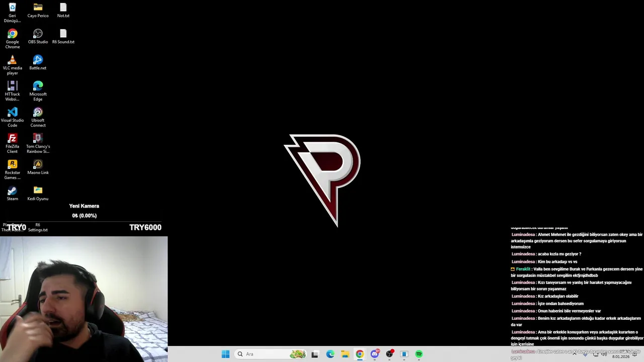The height and width of the screenshot is (362, 644).
Task: Open HTTrack Website Copier shortcut
Action: 12,91
